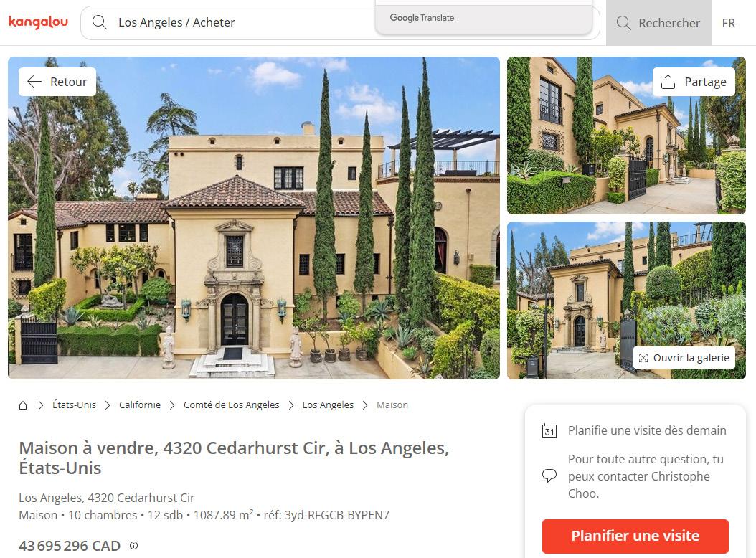Screen dimensions: 756x558
Task: Click the expand icon on Ouvrir la galerie
Action: (643, 358)
